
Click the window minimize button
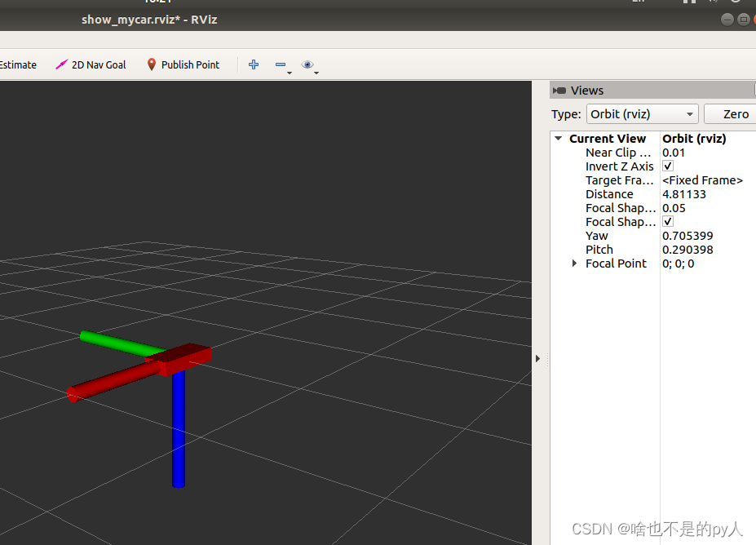pos(727,20)
